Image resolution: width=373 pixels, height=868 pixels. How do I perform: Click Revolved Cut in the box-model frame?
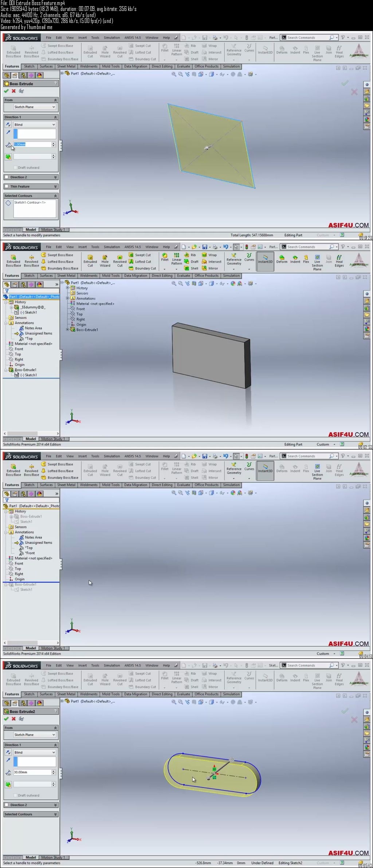[x=120, y=261]
